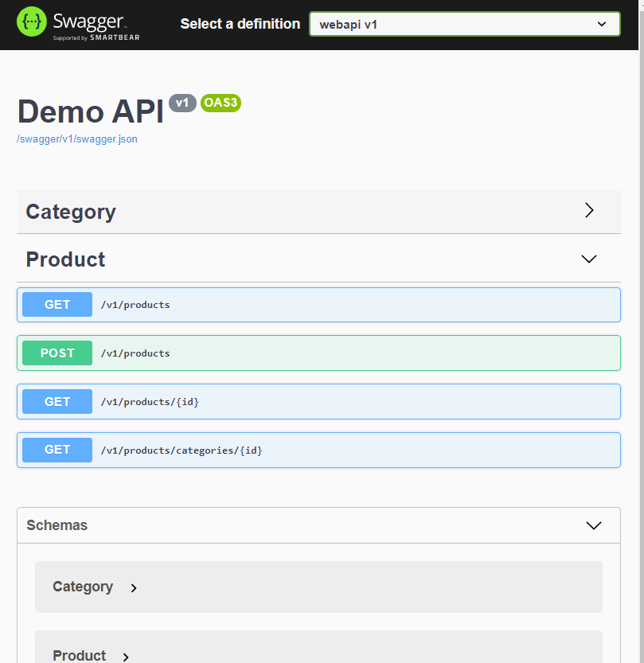Click the Category section heading
This screenshot has width=644, height=663.
coord(71,212)
